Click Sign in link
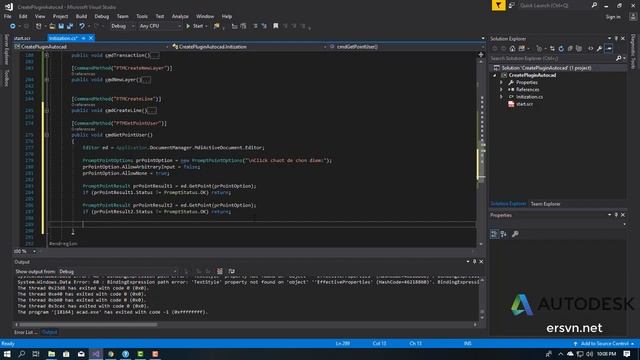 613,17
